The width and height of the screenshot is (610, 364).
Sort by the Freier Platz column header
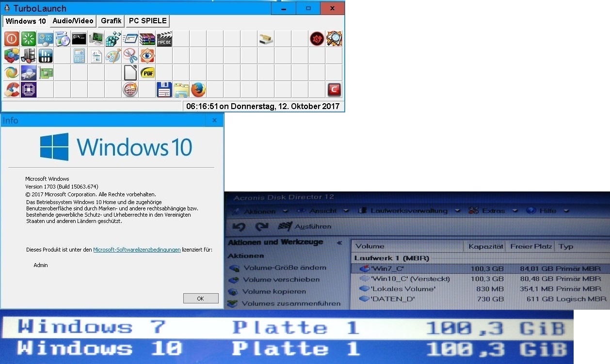[x=530, y=246]
